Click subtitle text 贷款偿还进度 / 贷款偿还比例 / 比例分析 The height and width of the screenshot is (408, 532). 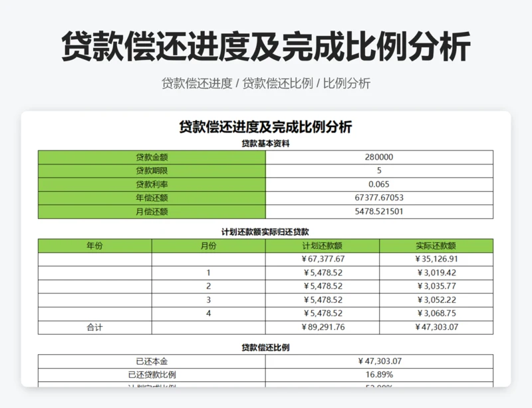pyautogui.click(x=265, y=83)
